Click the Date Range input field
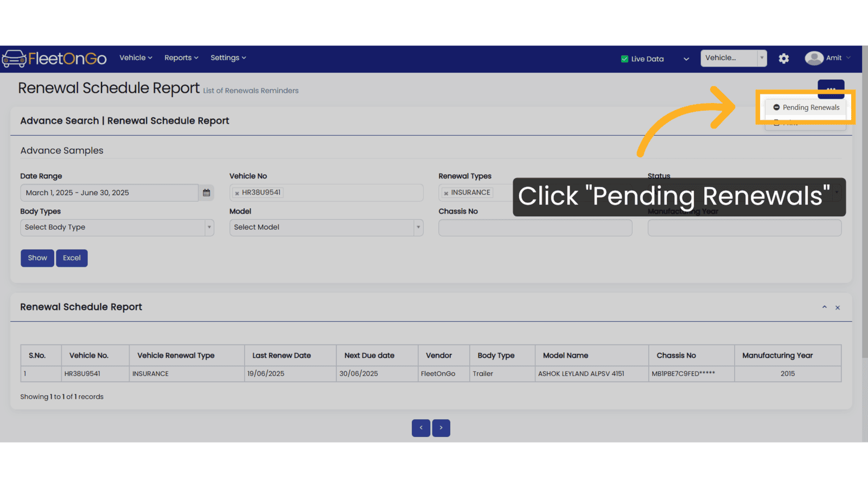868x488 pixels. pos(110,192)
